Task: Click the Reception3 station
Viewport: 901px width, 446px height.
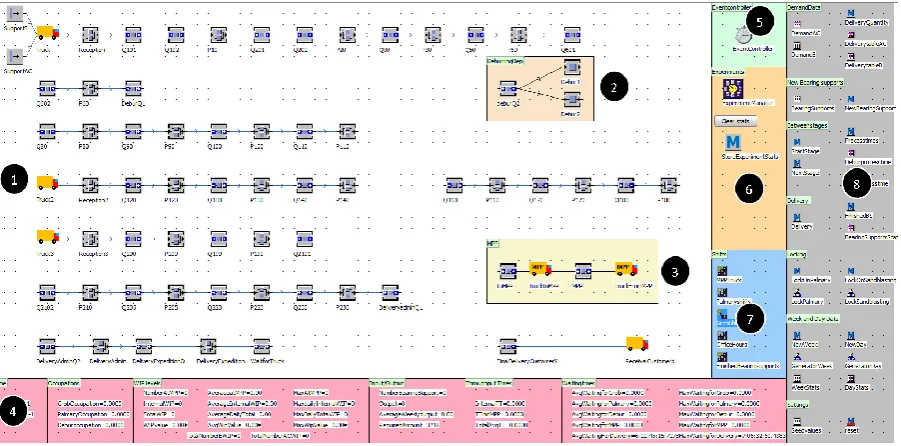Action: (91, 239)
